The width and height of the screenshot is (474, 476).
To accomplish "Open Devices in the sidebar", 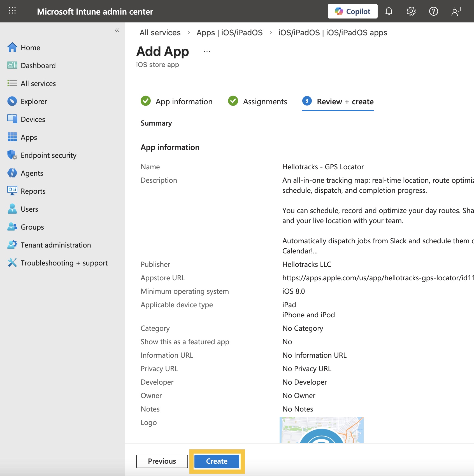I will point(33,119).
